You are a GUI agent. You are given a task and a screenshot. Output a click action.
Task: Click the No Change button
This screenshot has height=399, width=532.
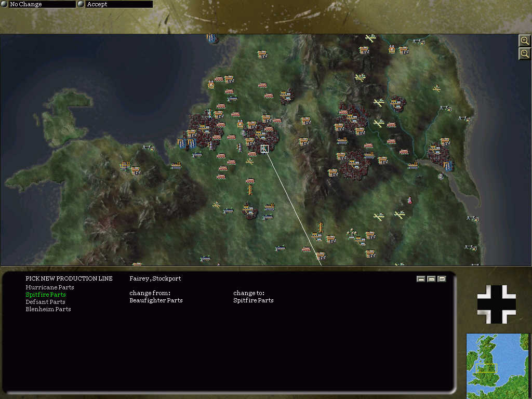[x=38, y=4]
